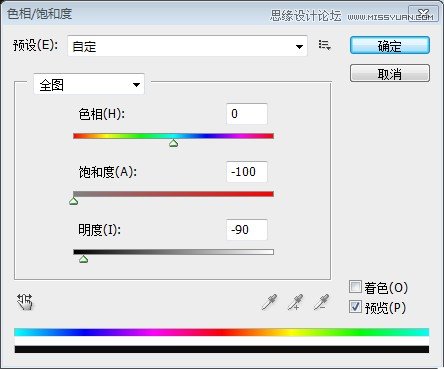Screen dimensions: 444x369
Task: Click the 确定 (OK) button
Action: click(x=390, y=46)
